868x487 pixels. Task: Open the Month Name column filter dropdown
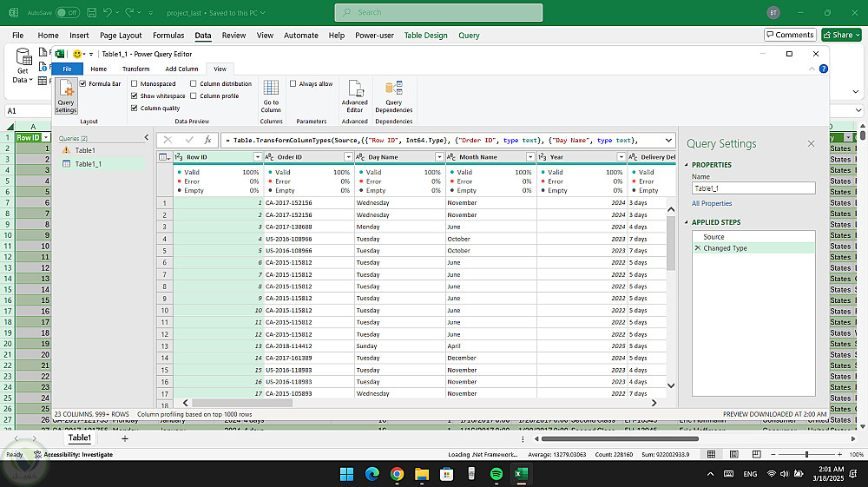(529, 157)
